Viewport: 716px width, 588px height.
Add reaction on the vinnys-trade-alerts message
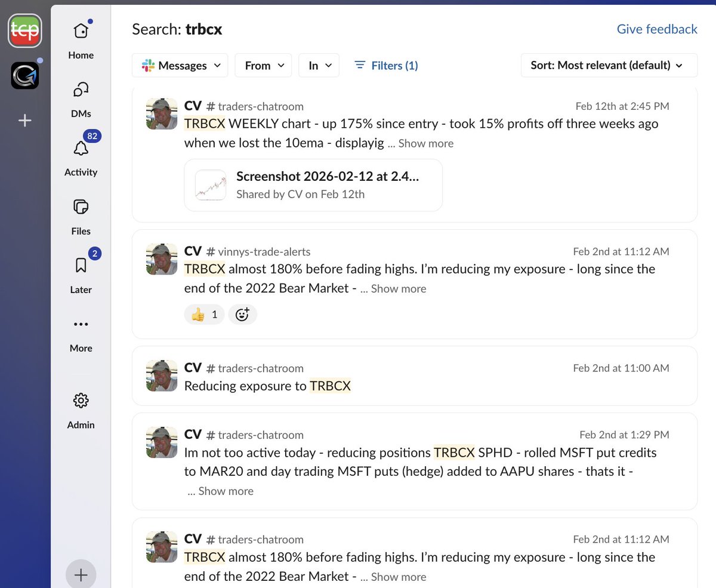point(242,315)
